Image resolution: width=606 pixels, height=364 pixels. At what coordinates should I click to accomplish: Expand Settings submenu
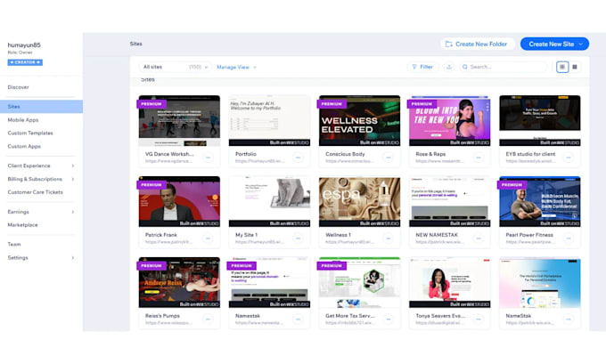(73, 258)
